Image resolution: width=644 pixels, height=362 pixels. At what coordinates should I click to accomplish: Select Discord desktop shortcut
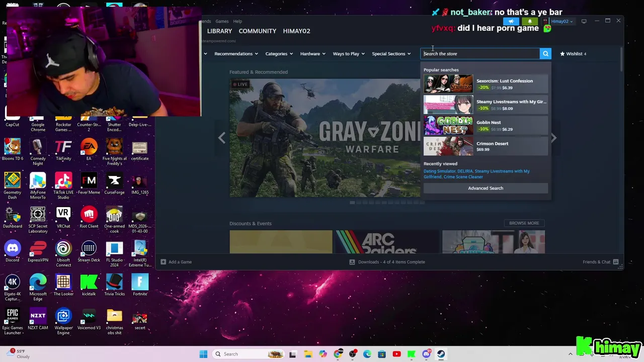click(x=13, y=251)
